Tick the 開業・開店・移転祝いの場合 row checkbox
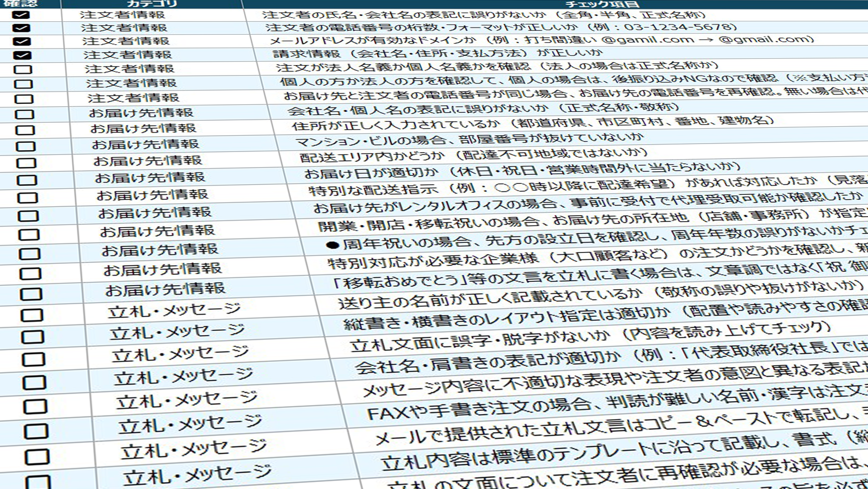The height and width of the screenshot is (489, 868). pyautogui.click(x=29, y=235)
